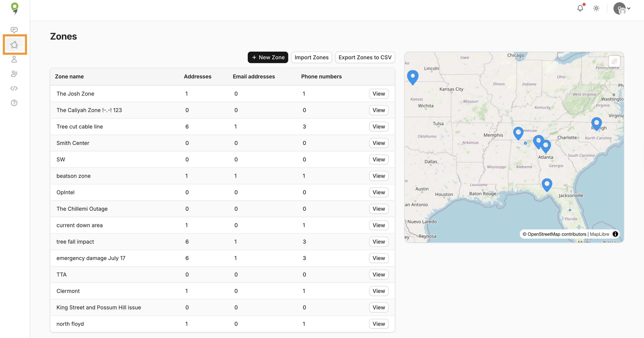The height and width of the screenshot is (338, 644).
Task: Open the MapLibre attribution link
Action: (x=599, y=234)
